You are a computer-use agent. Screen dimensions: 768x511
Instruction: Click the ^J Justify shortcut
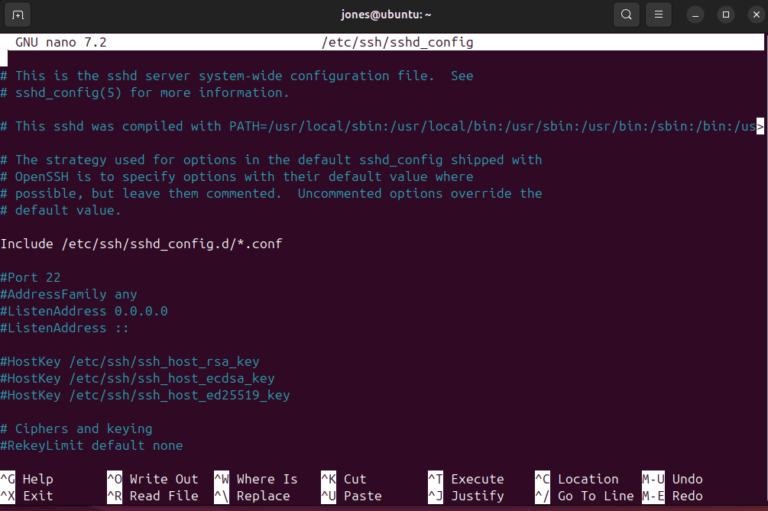pos(466,496)
